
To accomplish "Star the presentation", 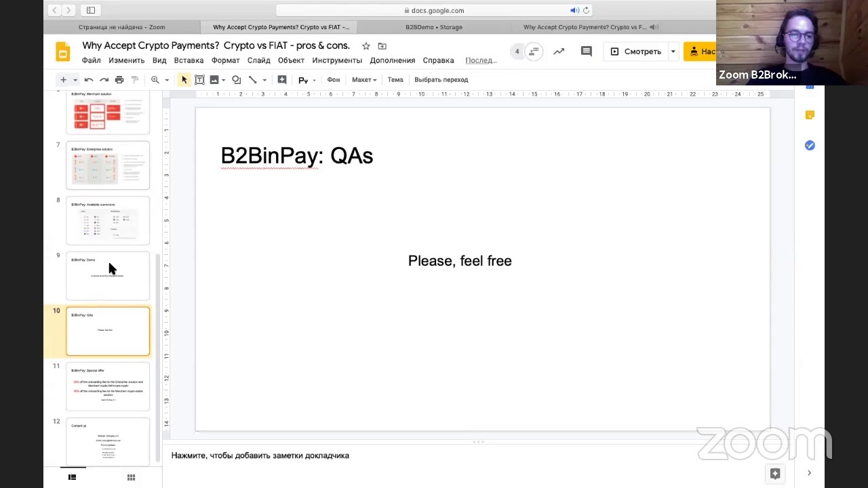I will [x=366, y=46].
